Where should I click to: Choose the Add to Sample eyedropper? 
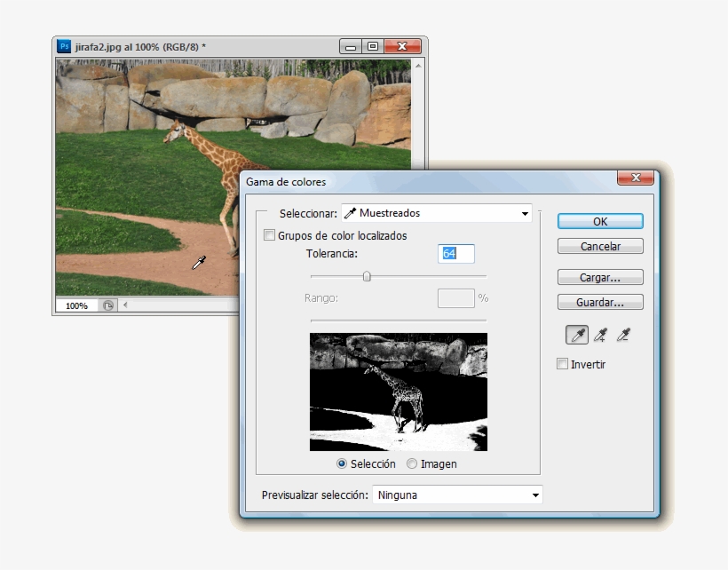tap(600, 335)
